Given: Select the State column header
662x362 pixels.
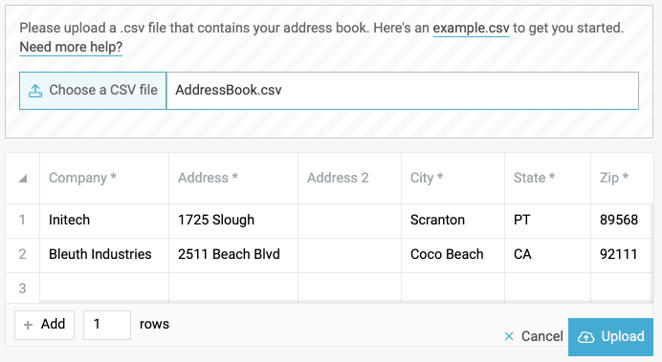Looking at the screenshot, I should pyautogui.click(x=547, y=178).
